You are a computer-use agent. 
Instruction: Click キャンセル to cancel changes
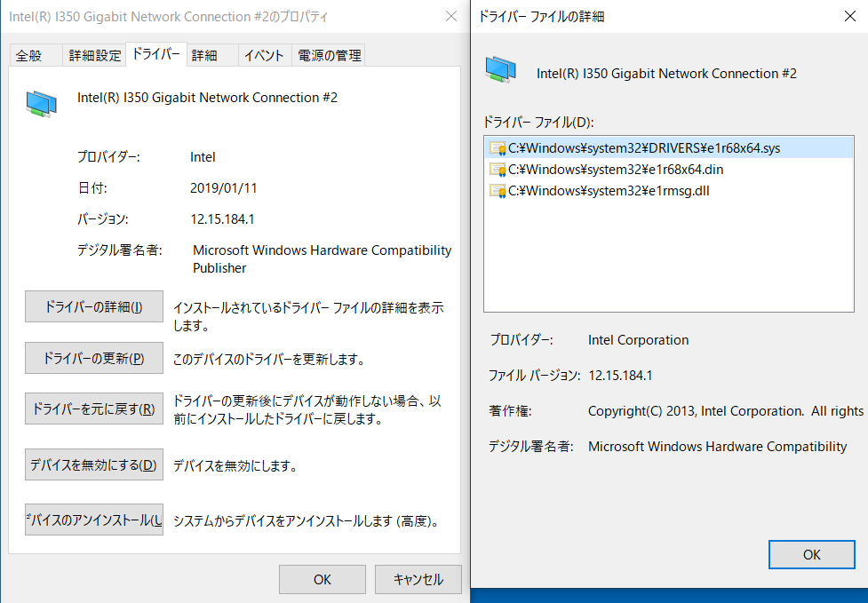pyautogui.click(x=418, y=579)
